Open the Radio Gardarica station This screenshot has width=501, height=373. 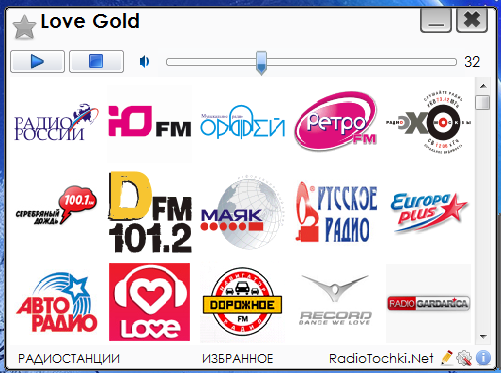tap(429, 303)
